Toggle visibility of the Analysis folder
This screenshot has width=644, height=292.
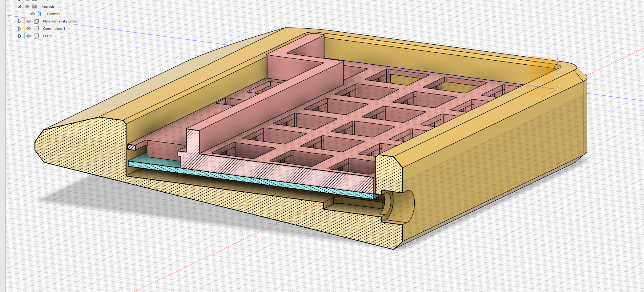(x=27, y=6)
